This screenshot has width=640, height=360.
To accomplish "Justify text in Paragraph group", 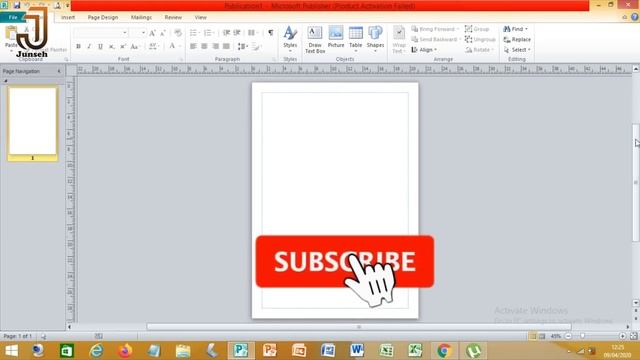I will pyautogui.click(x=226, y=47).
